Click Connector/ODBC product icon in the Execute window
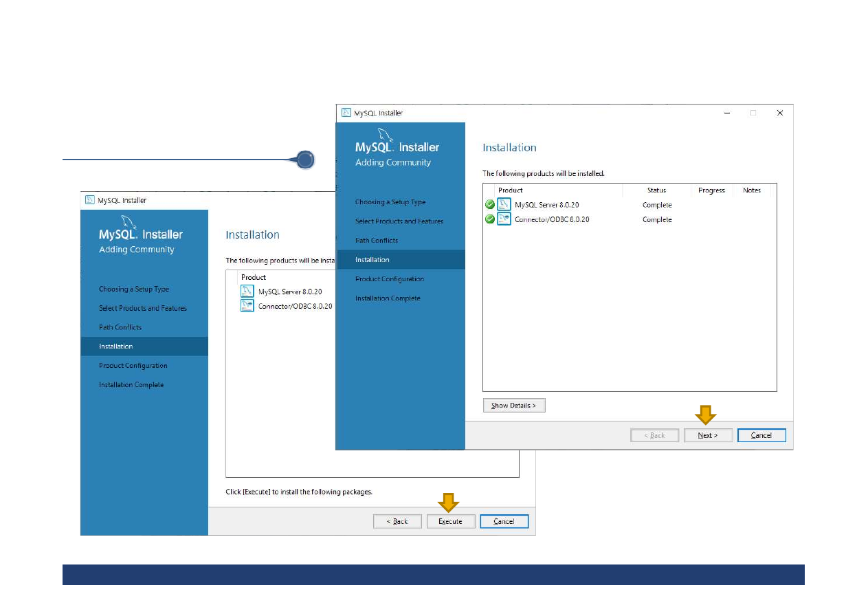Image resolution: width=868 pixels, height=614 pixels. 247,306
